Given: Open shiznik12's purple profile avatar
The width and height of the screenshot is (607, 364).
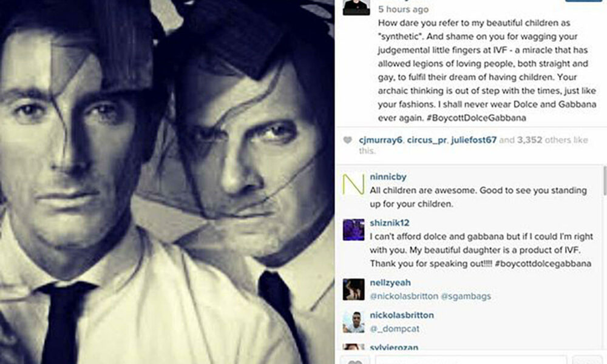Looking at the screenshot, I should click(353, 230).
